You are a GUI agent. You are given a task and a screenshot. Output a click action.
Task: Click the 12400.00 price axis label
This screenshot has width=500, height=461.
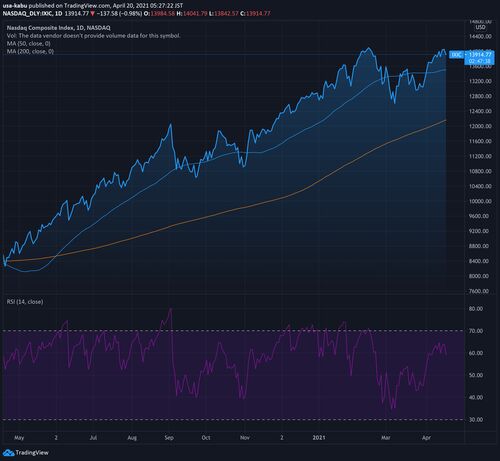coord(480,111)
